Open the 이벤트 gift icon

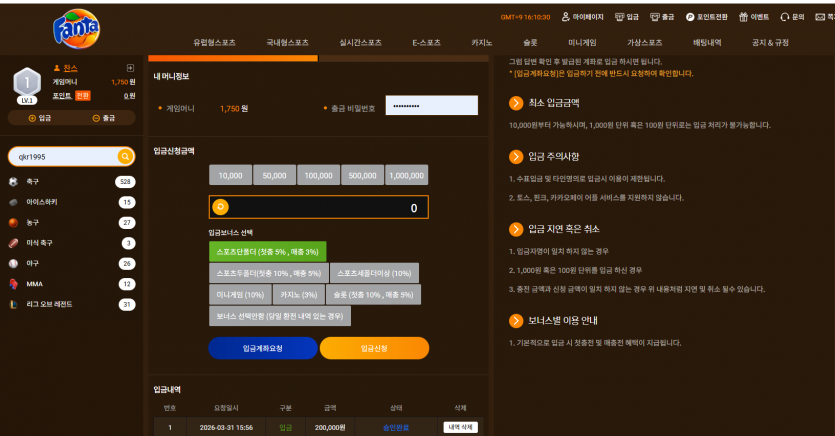[x=743, y=17]
